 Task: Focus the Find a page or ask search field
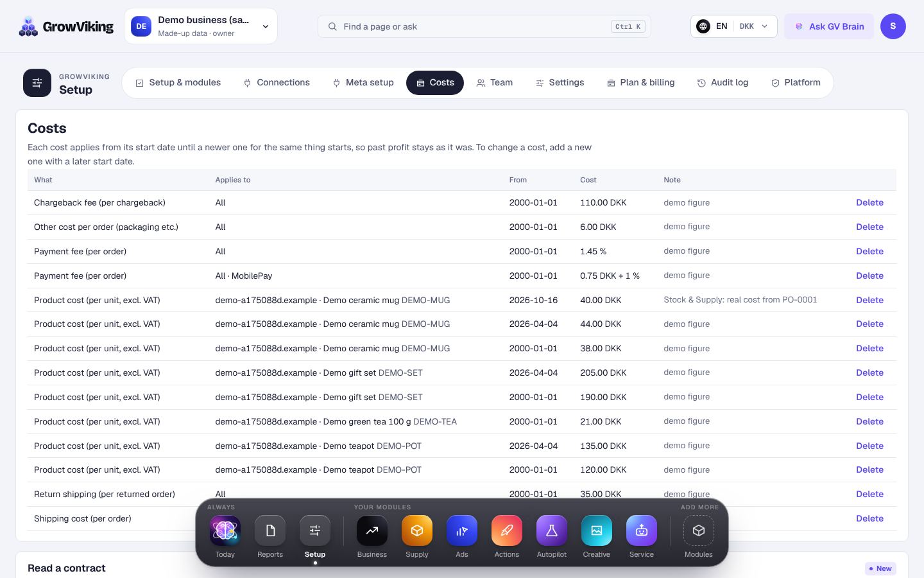(x=484, y=26)
